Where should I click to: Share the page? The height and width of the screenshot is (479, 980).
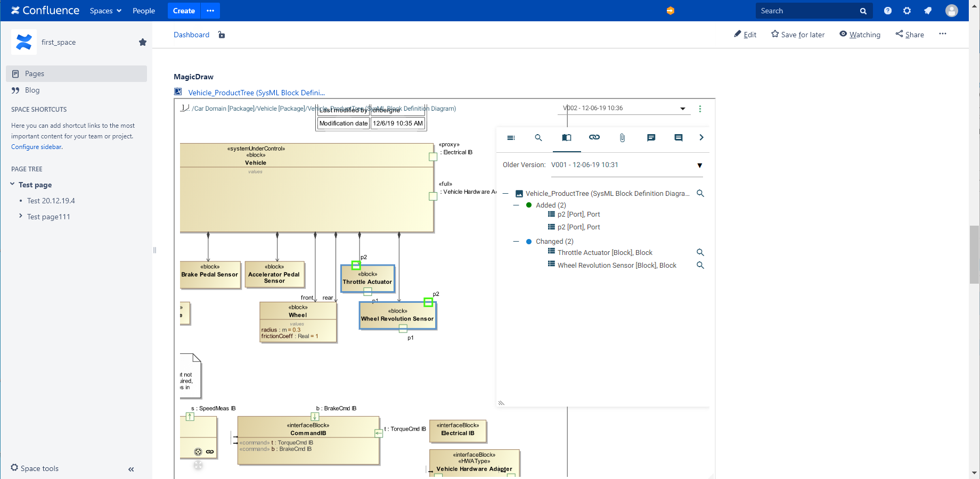click(x=910, y=35)
